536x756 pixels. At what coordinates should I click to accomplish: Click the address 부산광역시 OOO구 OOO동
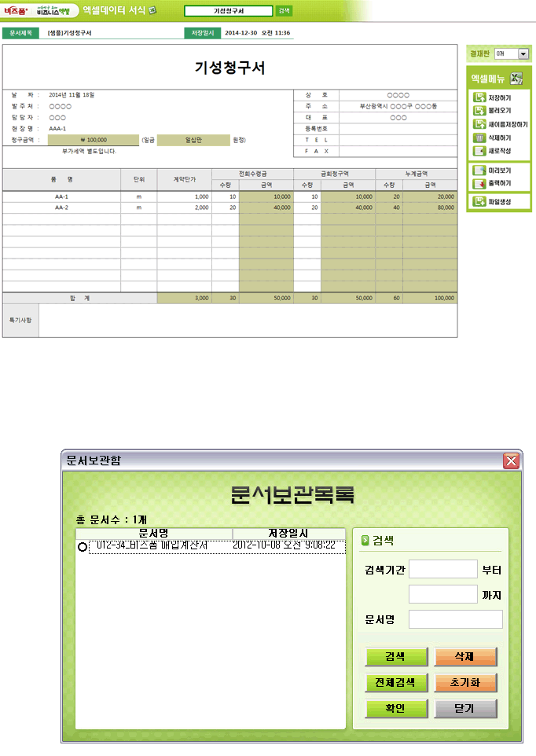pyautogui.click(x=398, y=106)
